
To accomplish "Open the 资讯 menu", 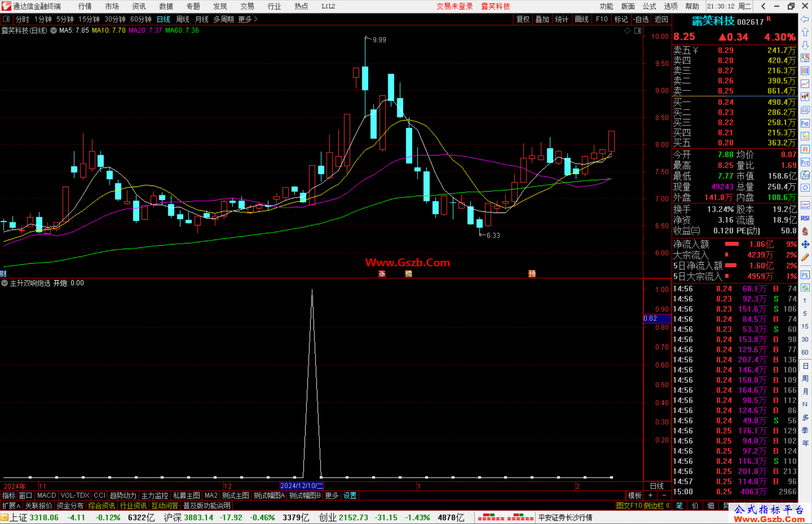I will coord(139,6).
